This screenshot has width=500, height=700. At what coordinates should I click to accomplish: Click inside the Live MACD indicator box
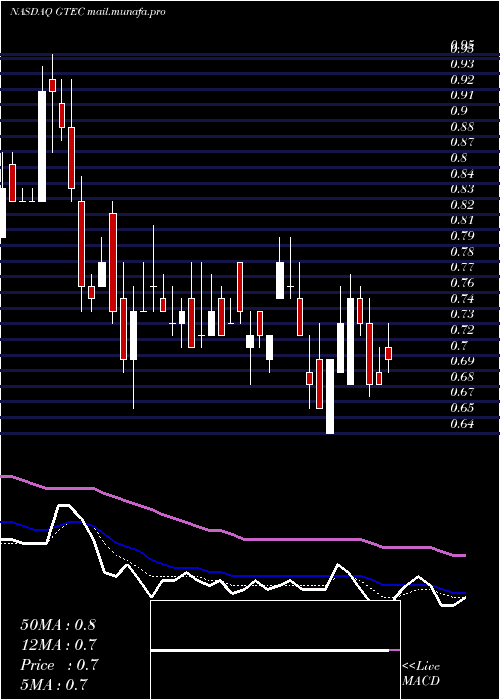pos(275,650)
